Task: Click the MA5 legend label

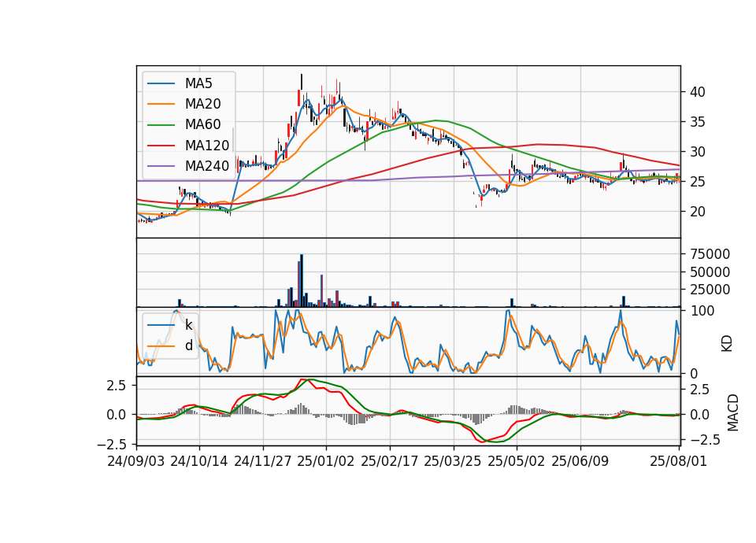Action: pos(198,83)
